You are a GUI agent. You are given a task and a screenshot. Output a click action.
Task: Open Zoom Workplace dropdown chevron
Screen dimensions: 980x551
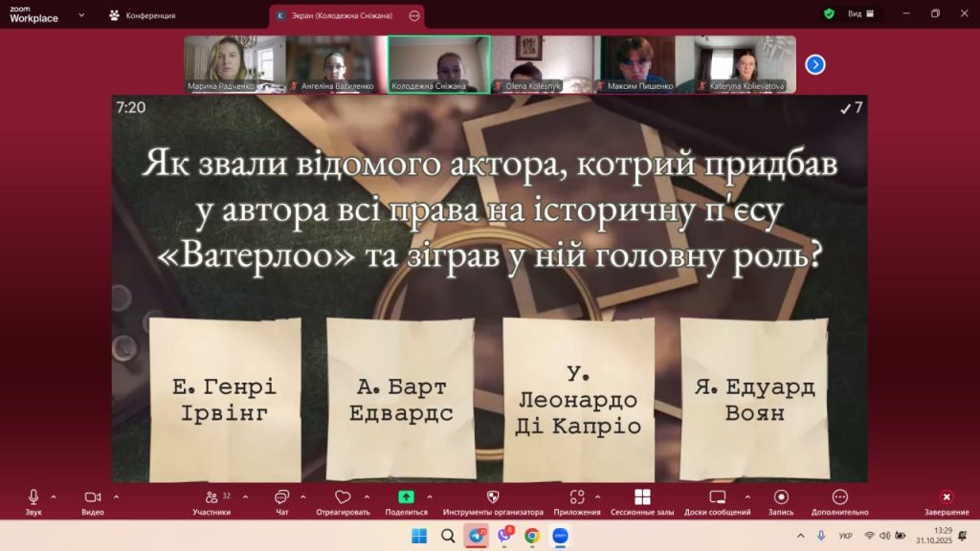tap(80, 15)
